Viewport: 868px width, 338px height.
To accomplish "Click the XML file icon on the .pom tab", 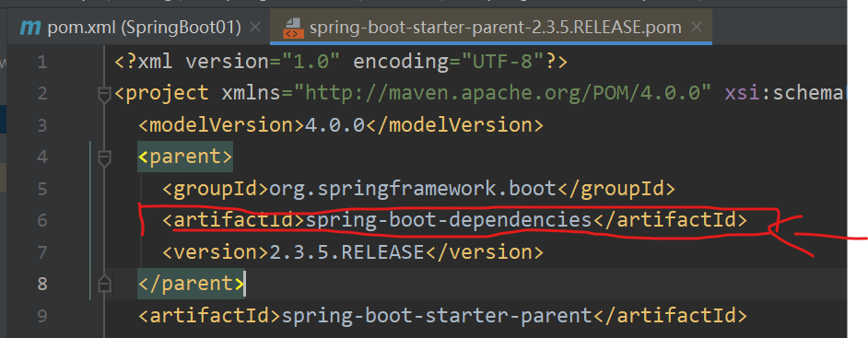I will [293, 27].
